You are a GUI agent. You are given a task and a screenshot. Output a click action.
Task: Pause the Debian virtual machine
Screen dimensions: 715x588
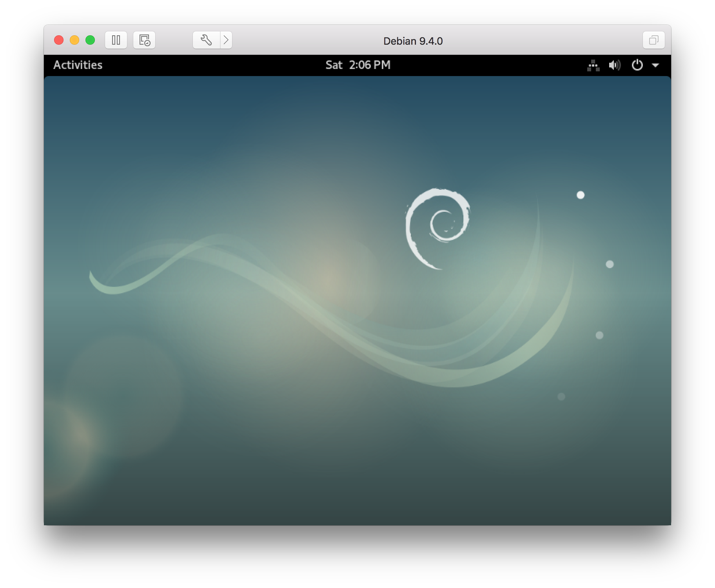pos(116,40)
